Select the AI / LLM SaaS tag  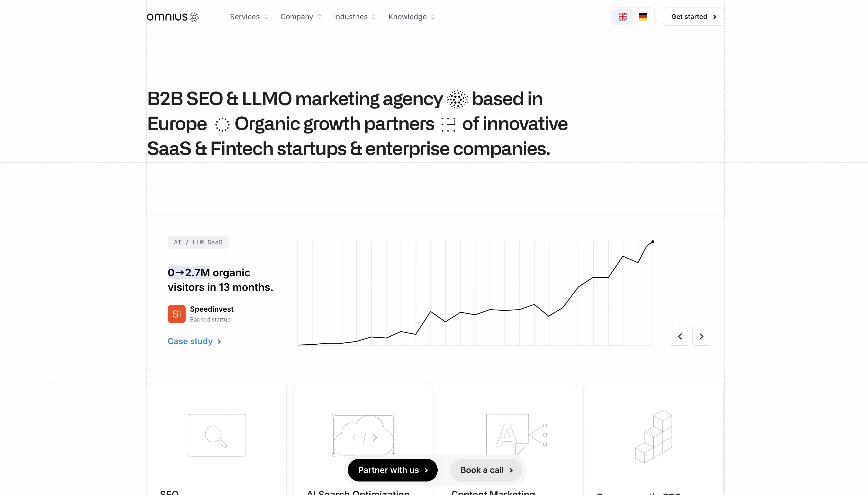(198, 242)
